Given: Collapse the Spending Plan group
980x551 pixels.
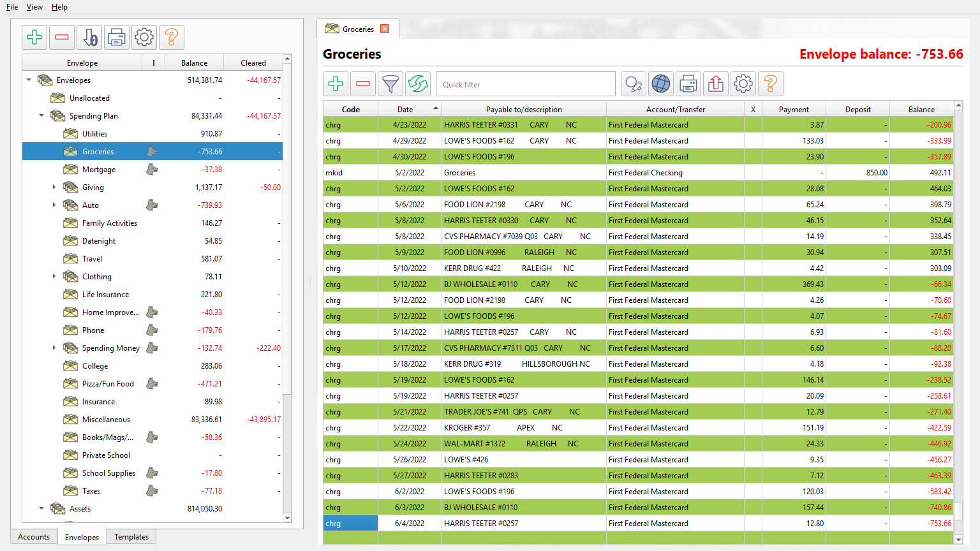Looking at the screenshot, I should pos(41,116).
